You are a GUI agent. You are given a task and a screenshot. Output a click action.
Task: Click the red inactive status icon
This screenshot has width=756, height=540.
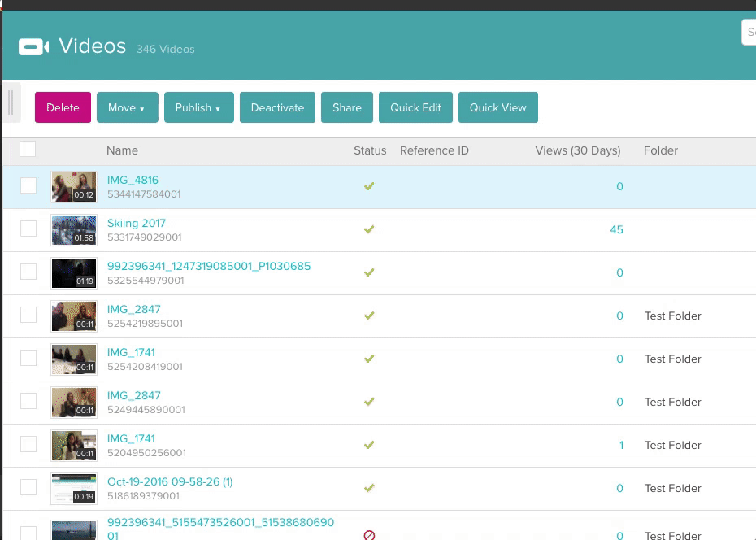369,535
